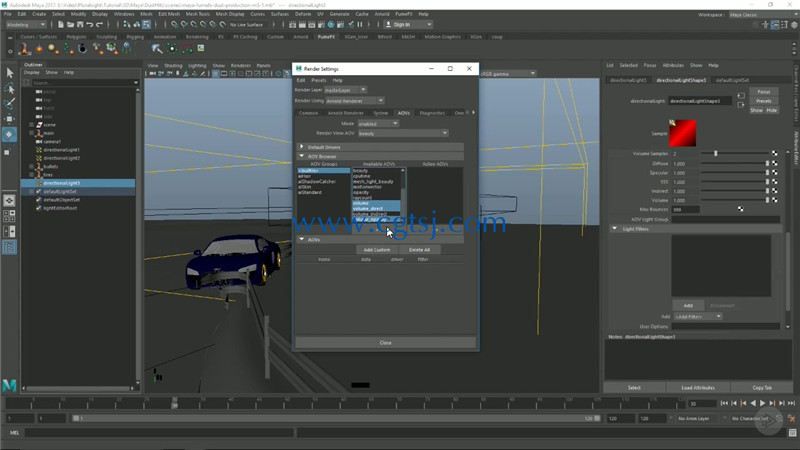Image resolution: width=800 pixels, height=450 pixels.
Task: Click the go-to-input connection icon beside name field
Action: click(x=741, y=96)
